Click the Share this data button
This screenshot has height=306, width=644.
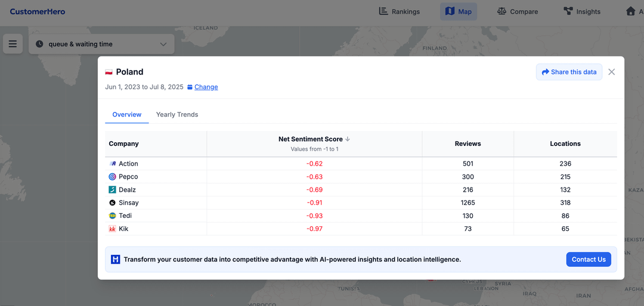569,72
